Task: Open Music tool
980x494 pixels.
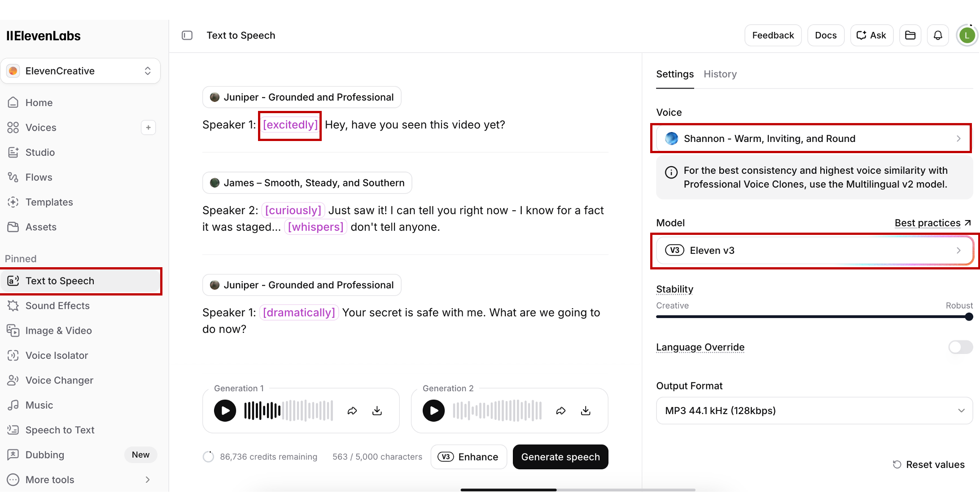Action: tap(81, 406)
